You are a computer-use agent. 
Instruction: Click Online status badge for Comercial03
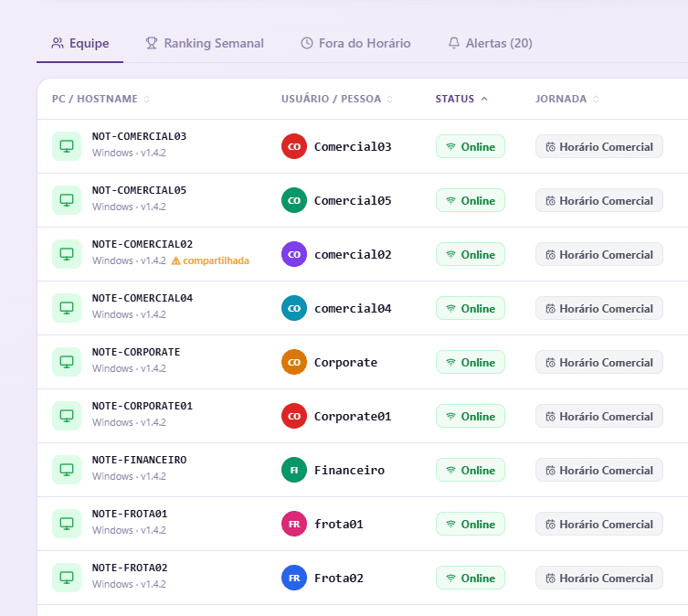[x=471, y=146]
